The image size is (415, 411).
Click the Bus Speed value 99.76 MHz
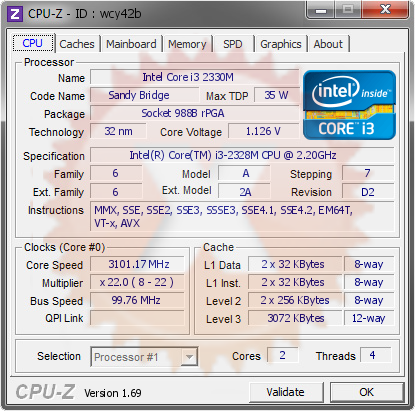pos(137,300)
